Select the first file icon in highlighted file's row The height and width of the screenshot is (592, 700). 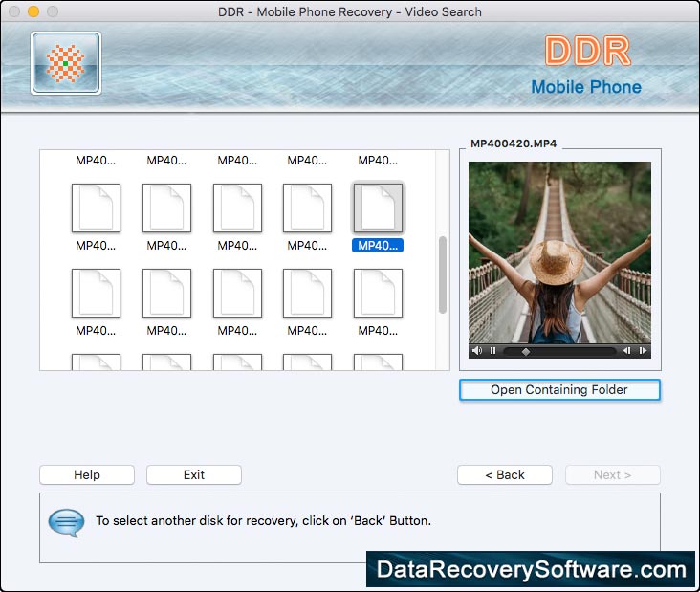pyautogui.click(x=96, y=208)
